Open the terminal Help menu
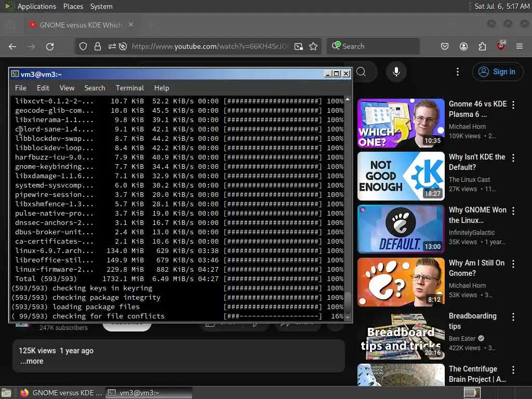This screenshot has height=399, width=532. point(162,88)
